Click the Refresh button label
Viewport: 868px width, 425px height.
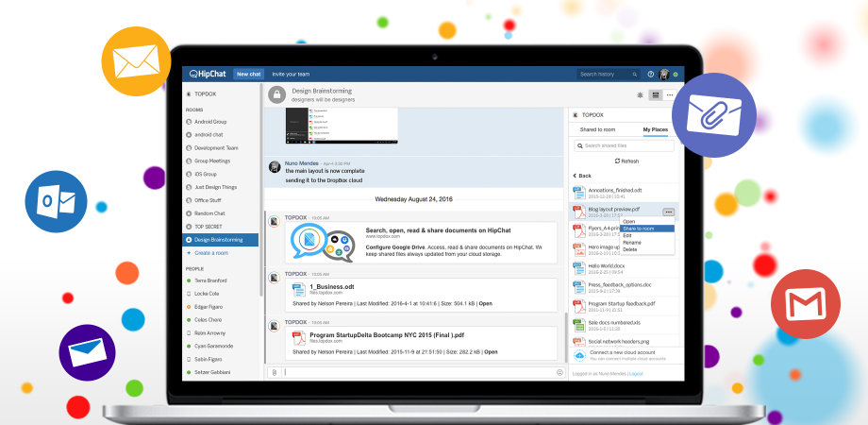click(x=630, y=161)
